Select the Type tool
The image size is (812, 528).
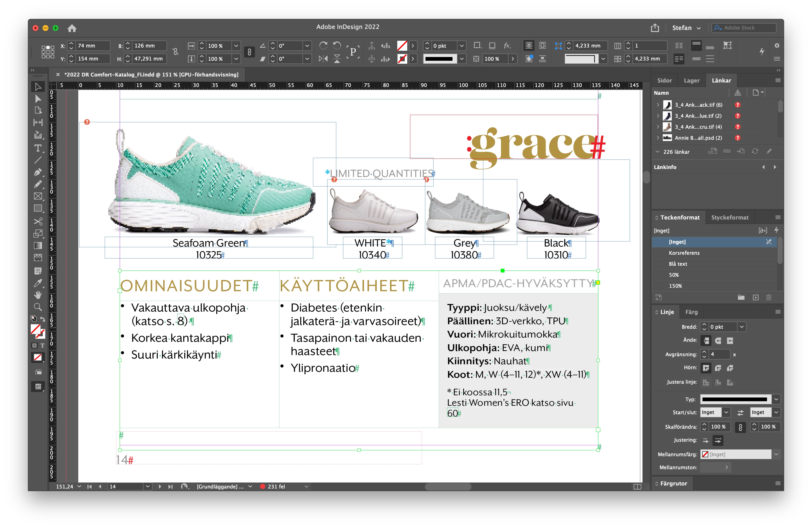tap(38, 148)
